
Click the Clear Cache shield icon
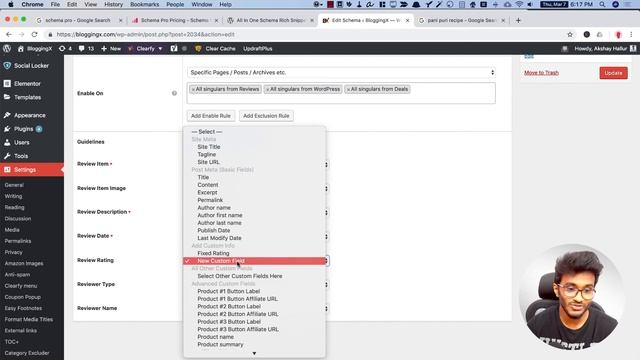(198, 49)
